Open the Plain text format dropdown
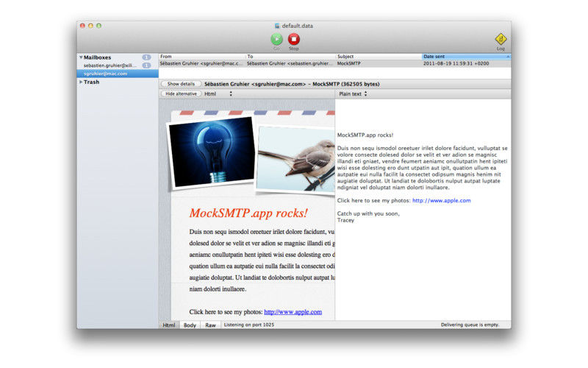588x368 pixels. tap(353, 94)
